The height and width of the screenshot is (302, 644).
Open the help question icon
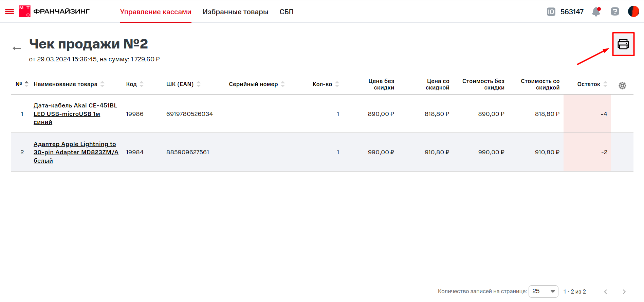(x=615, y=12)
